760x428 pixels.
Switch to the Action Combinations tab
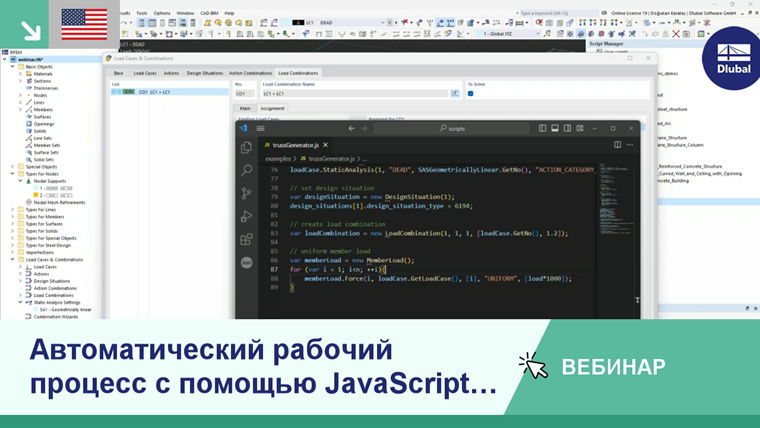pyautogui.click(x=251, y=73)
